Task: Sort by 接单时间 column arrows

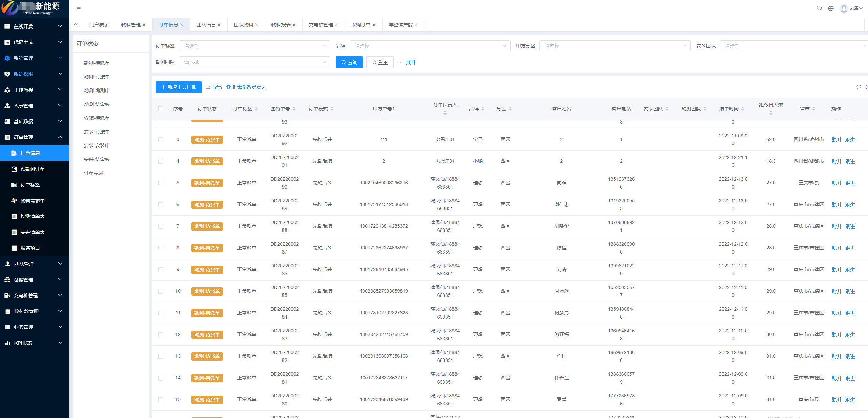Action: coord(743,109)
